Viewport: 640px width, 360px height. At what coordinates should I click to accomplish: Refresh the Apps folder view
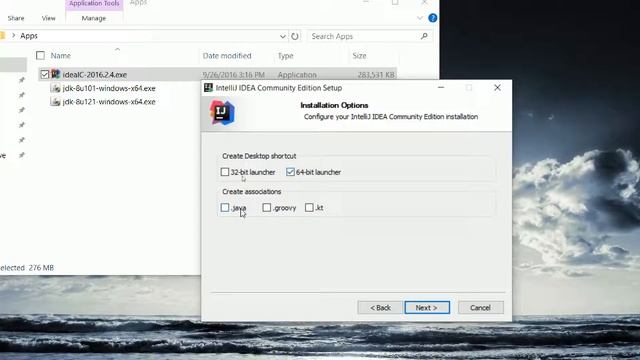[x=294, y=36]
